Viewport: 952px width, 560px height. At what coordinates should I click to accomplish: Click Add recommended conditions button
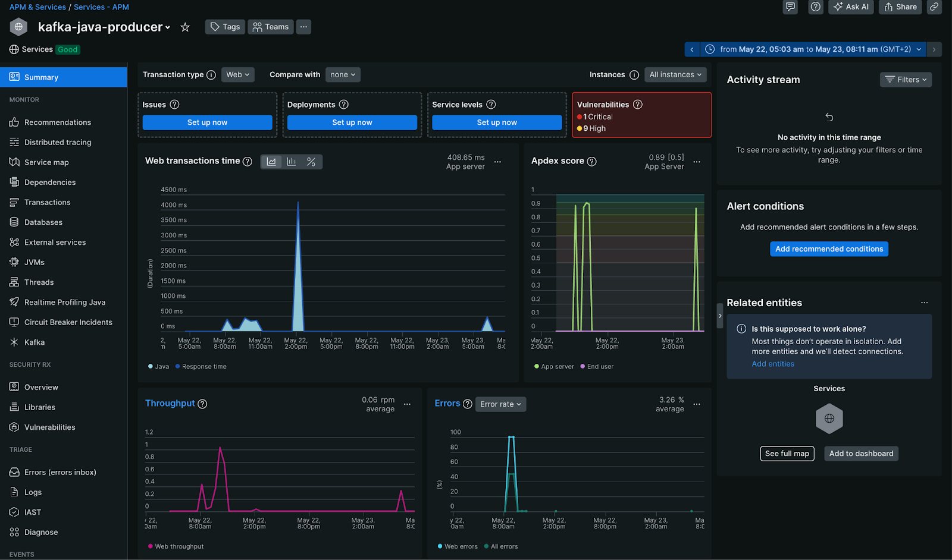click(x=829, y=249)
